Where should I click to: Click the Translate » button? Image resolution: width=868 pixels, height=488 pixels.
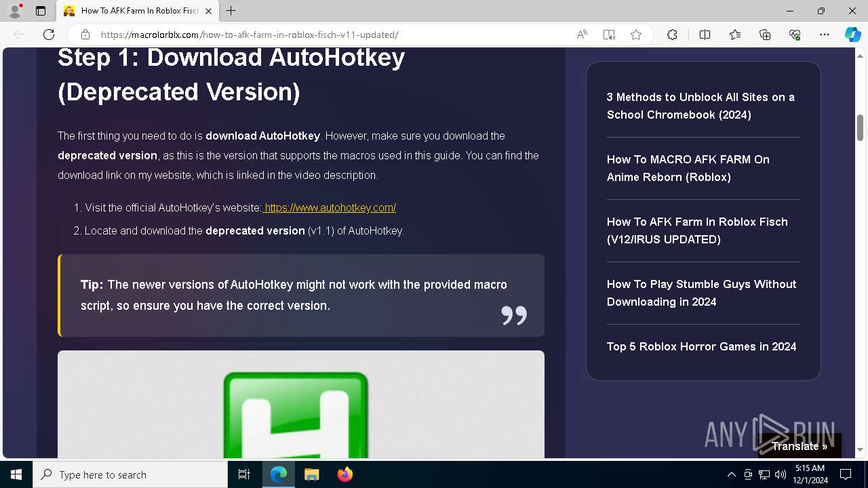point(800,446)
